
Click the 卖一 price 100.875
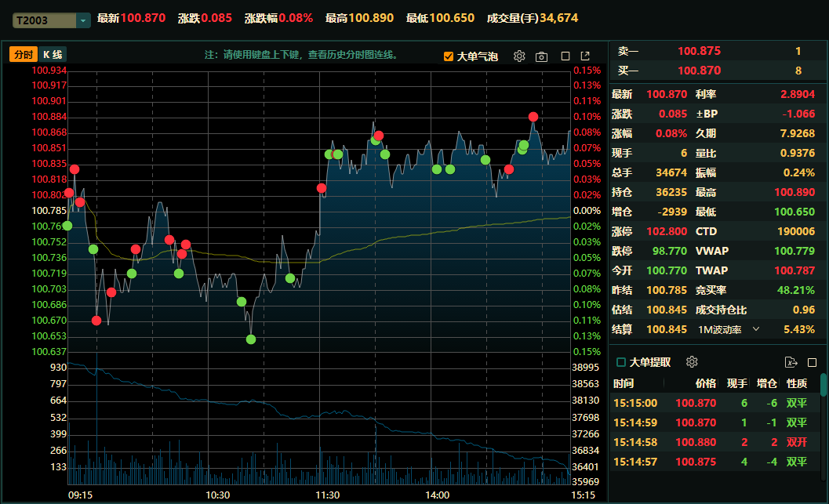(x=699, y=51)
